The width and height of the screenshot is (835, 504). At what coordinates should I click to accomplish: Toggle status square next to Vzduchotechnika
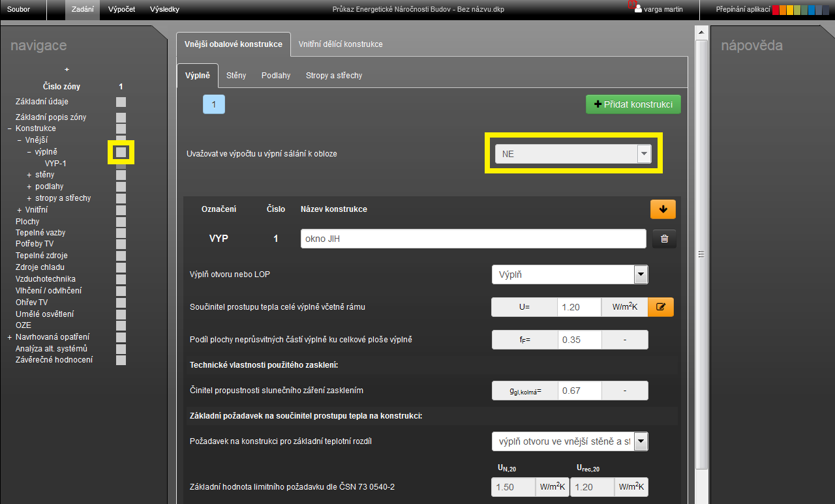[121, 279]
